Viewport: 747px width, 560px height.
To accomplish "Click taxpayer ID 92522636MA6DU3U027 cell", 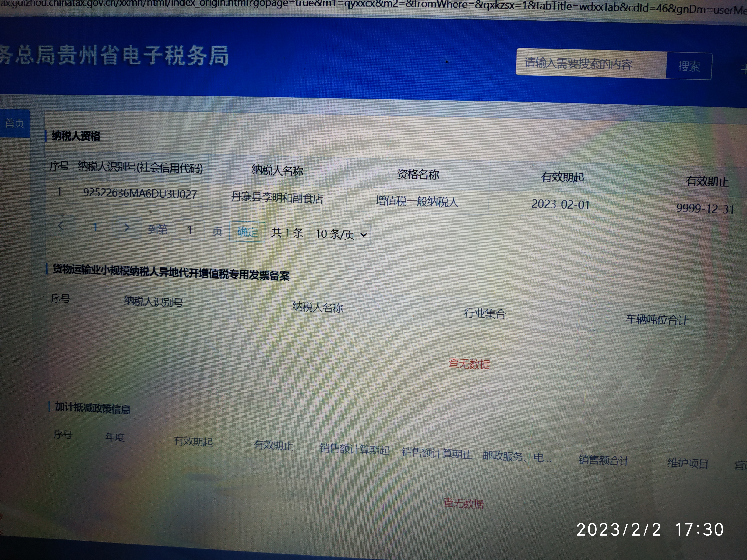I will click(x=140, y=194).
